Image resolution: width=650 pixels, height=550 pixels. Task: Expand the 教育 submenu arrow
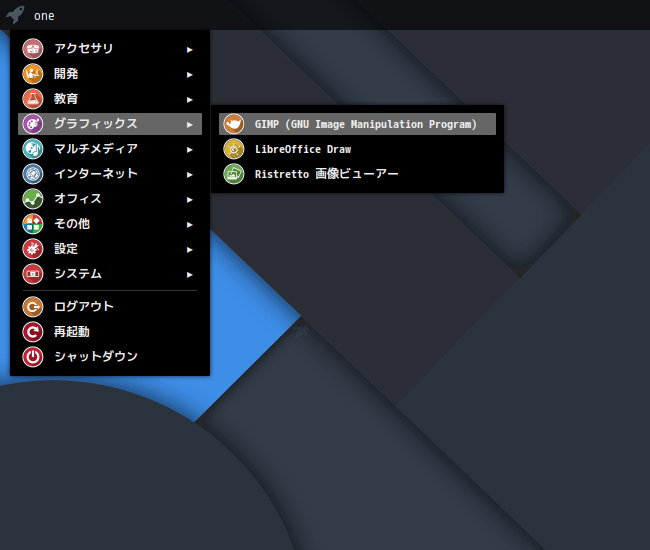coord(189,100)
